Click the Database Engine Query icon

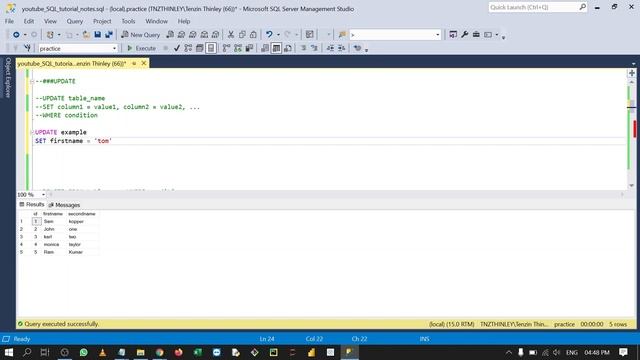point(170,35)
